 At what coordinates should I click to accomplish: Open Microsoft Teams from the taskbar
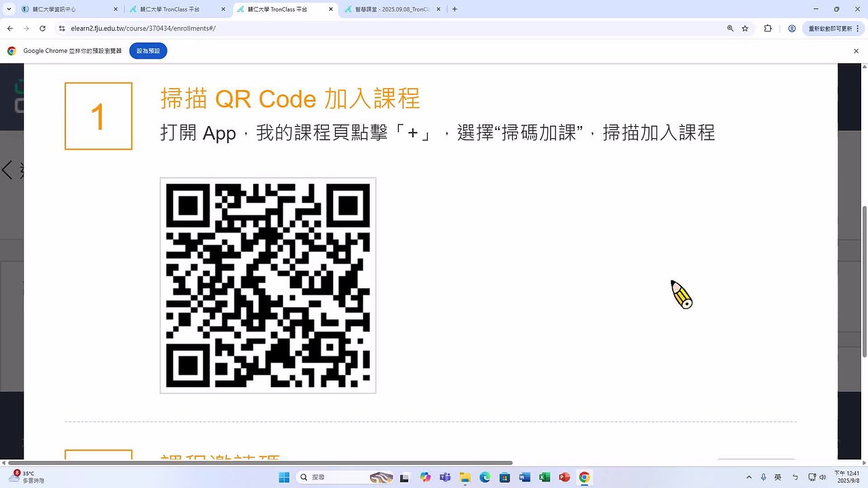point(445,477)
